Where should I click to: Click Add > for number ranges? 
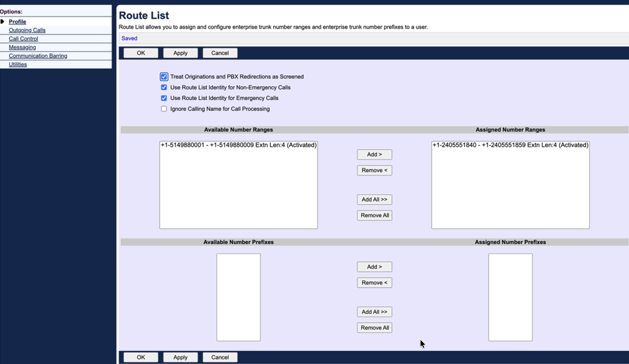pyautogui.click(x=374, y=154)
